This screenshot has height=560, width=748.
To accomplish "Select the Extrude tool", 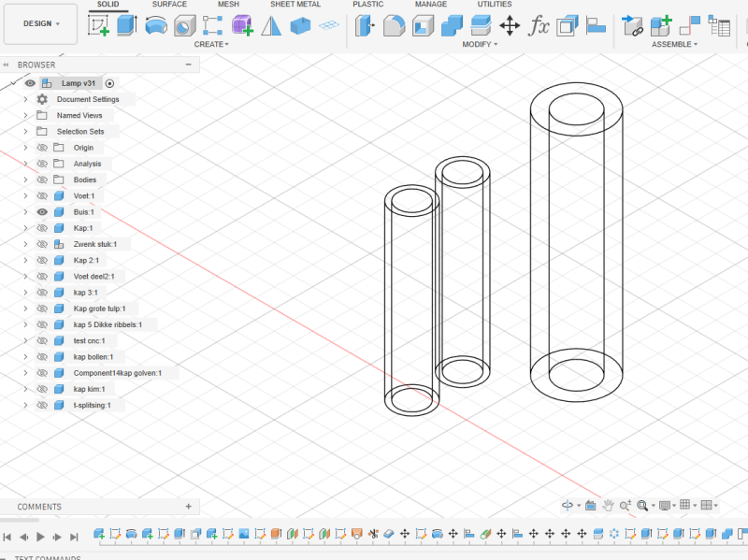I will point(127,25).
